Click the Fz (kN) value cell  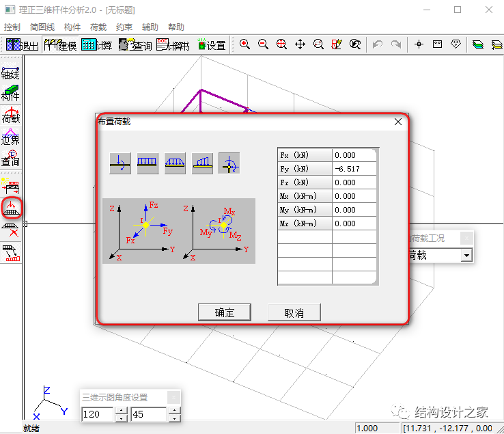pos(354,182)
